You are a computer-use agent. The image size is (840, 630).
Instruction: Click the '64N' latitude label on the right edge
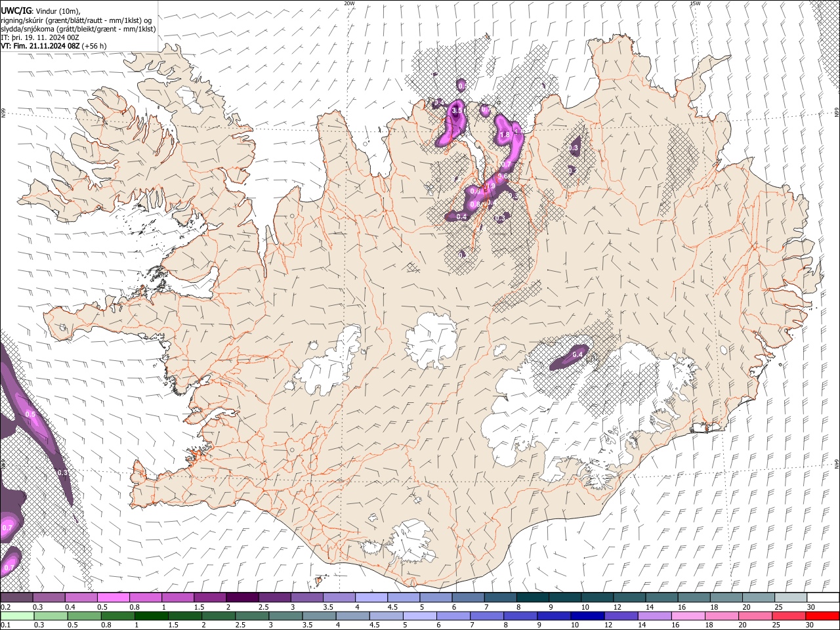click(837, 463)
